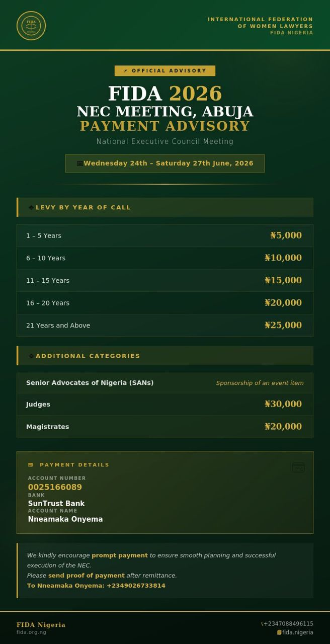This screenshot has height=644, width=330.
Task: Click the FIDA circular logo emblem
Action: (x=31, y=26)
